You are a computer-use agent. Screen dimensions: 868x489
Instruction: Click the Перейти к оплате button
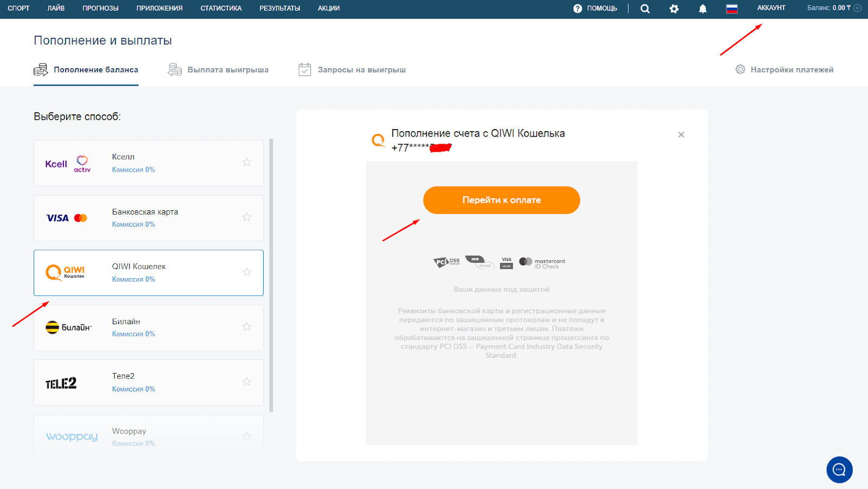[501, 200]
